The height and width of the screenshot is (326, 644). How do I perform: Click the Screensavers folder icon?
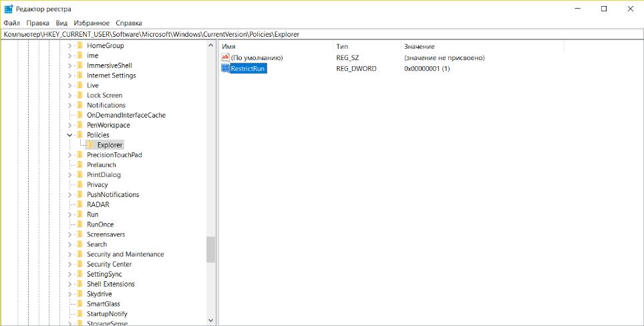[79, 234]
